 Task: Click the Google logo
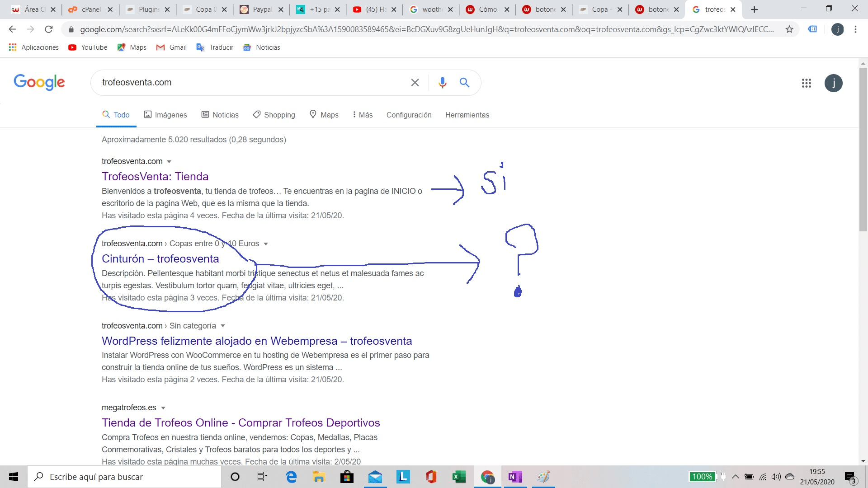point(39,82)
